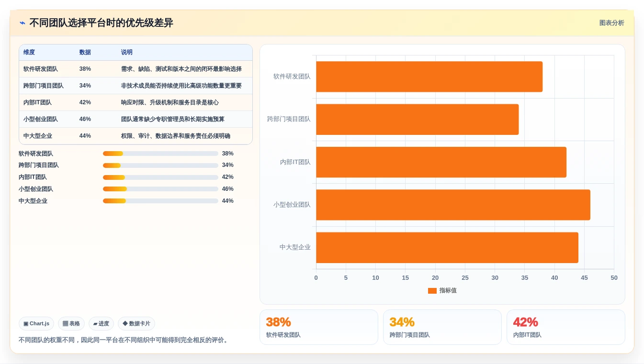
Task: Select the 数据卡片 tag chip
Action: 136,324
